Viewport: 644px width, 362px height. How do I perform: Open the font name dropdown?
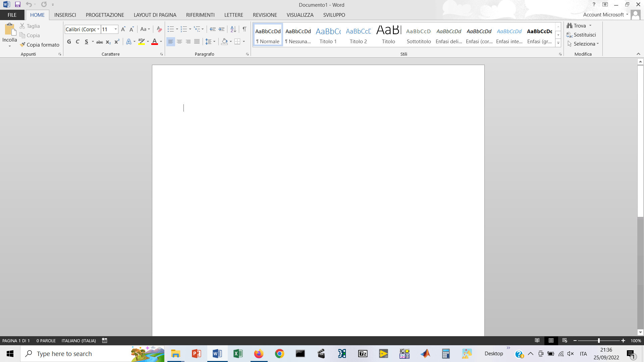click(x=98, y=29)
